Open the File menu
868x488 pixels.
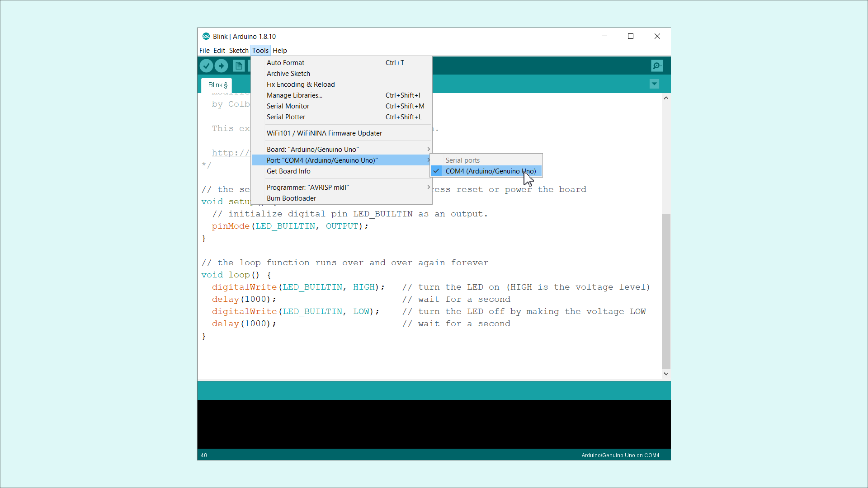[x=204, y=51]
